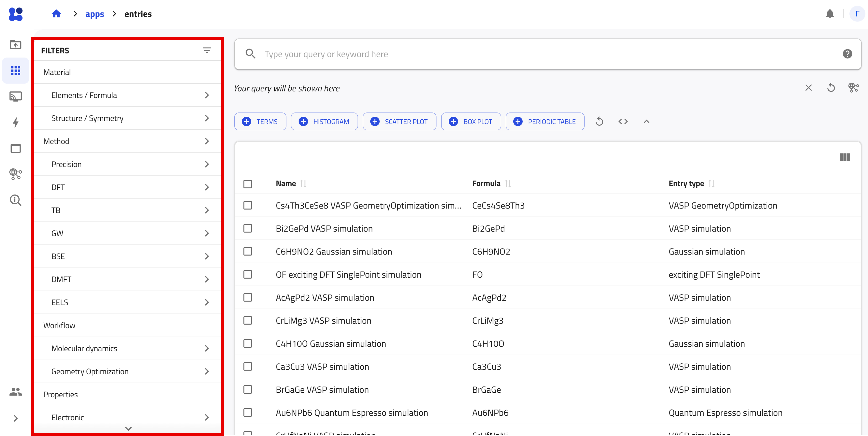868x436 pixels.
Task: Expand the DFT filter section
Action: tap(128, 187)
